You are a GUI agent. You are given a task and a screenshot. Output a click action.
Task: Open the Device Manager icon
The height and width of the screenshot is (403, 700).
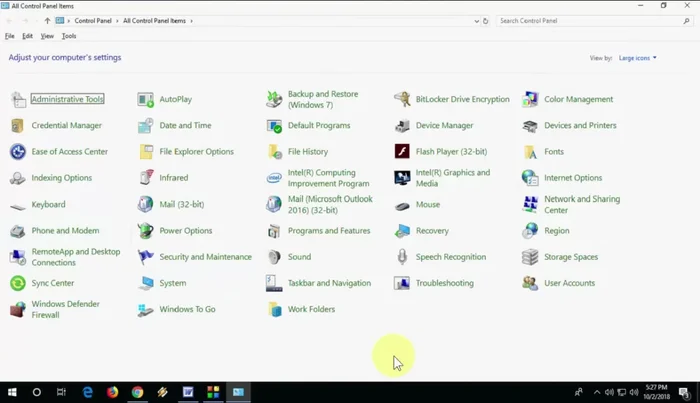(x=402, y=126)
